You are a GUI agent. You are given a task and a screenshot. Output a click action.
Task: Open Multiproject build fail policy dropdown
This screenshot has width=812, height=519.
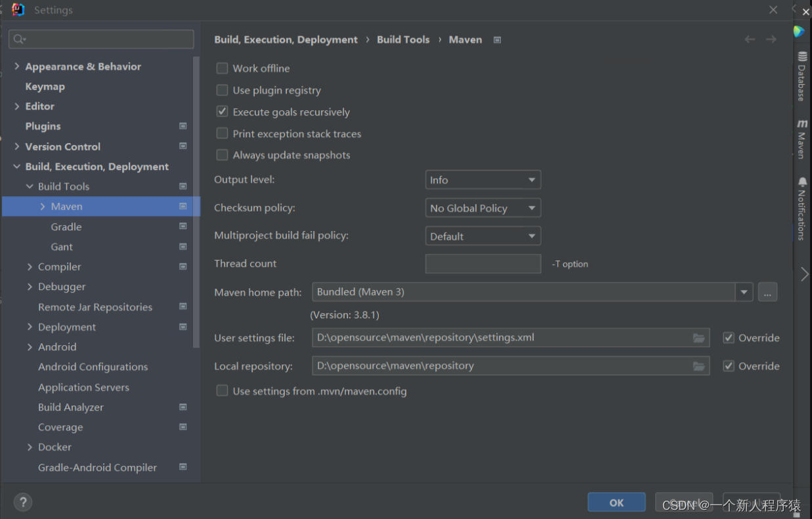pyautogui.click(x=483, y=236)
